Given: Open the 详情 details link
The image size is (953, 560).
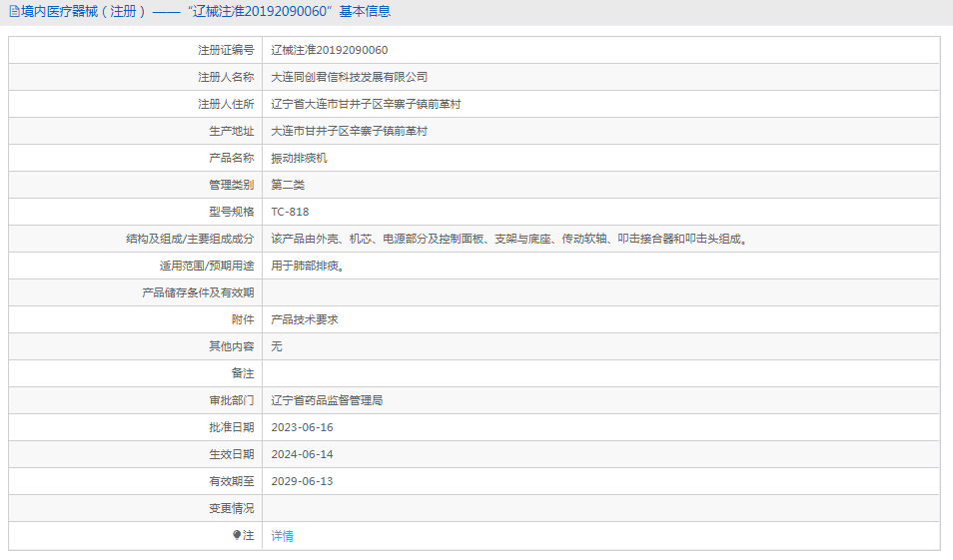Looking at the screenshot, I should (283, 536).
